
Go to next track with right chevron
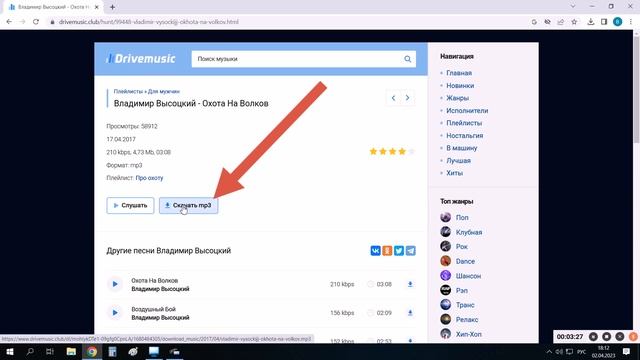click(x=407, y=98)
